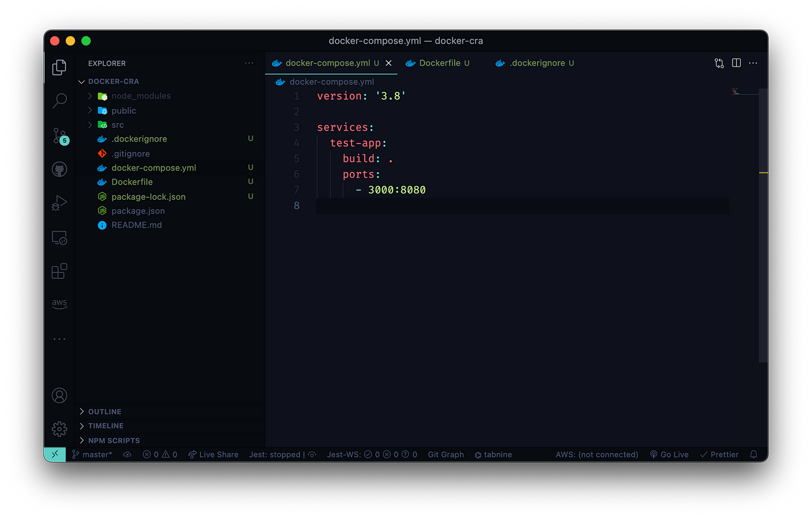Open errors and warnings problems count
This screenshot has width=812, height=520.
(160, 454)
